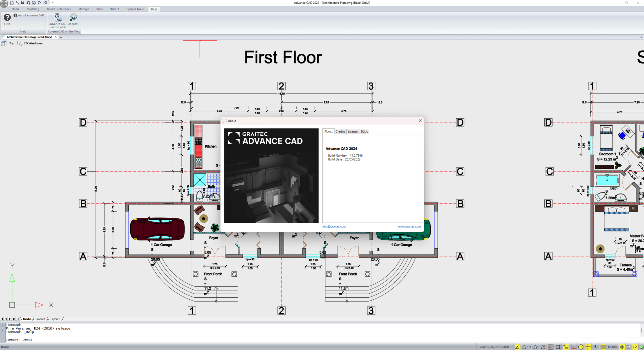
Task: Click the command line input field
Action: (322, 340)
